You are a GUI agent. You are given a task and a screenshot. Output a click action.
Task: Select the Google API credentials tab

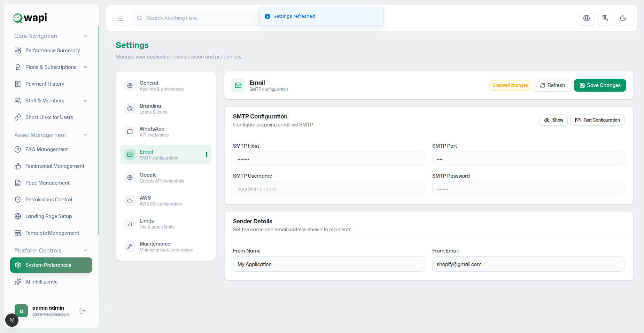coord(166,178)
